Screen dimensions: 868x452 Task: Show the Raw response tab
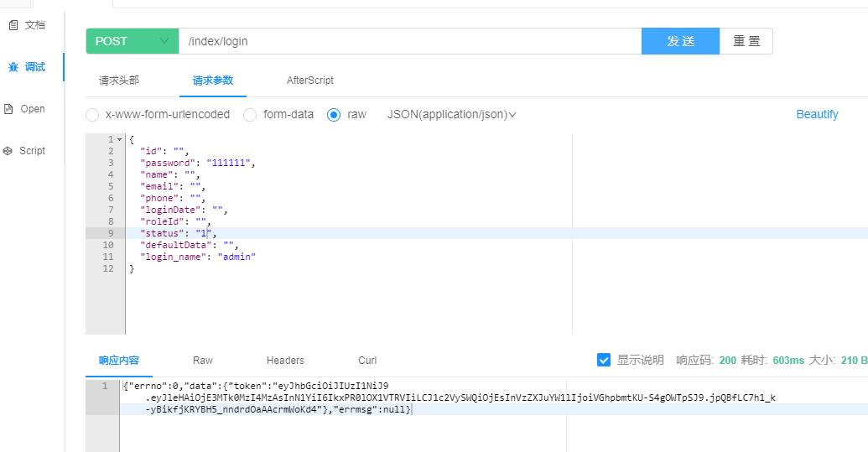tap(203, 361)
